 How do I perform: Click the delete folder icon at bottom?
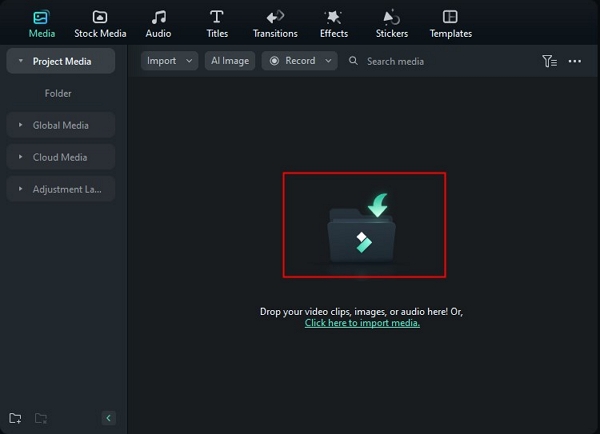point(41,418)
